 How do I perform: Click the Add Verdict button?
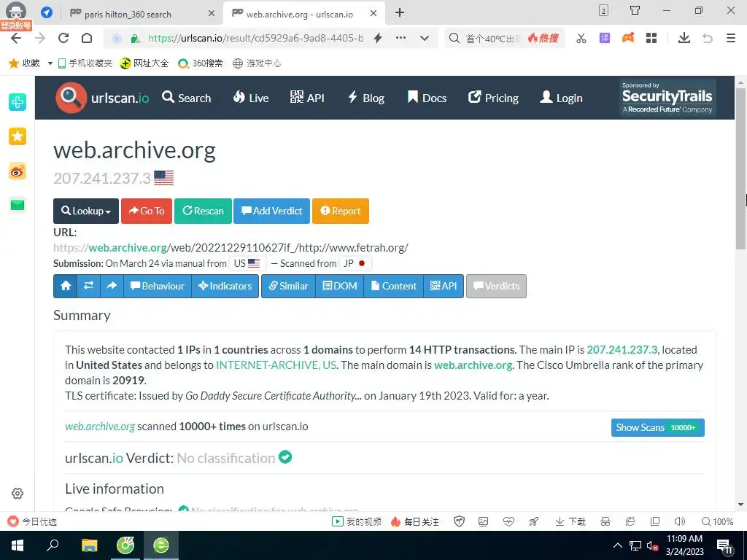click(x=271, y=211)
